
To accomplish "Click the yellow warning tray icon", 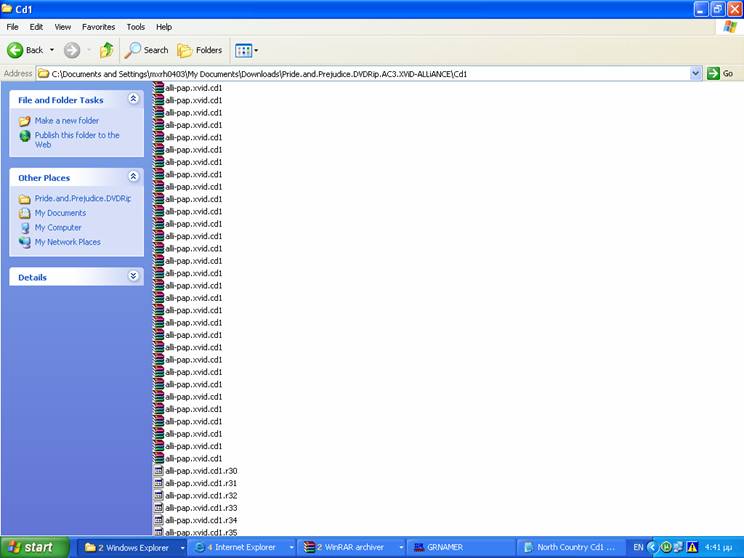I will point(692,548).
